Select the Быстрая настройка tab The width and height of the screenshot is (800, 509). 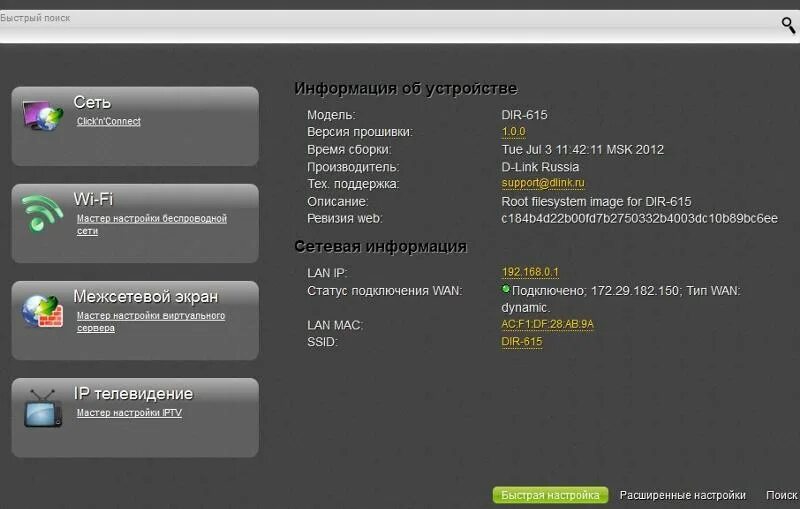click(x=550, y=495)
